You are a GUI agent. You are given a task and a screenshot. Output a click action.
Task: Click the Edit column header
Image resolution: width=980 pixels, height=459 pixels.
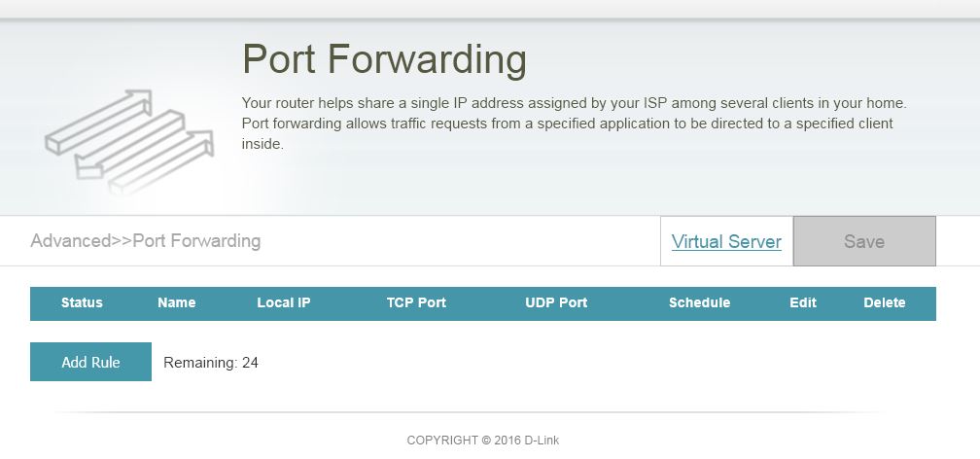click(x=803, y=302)
